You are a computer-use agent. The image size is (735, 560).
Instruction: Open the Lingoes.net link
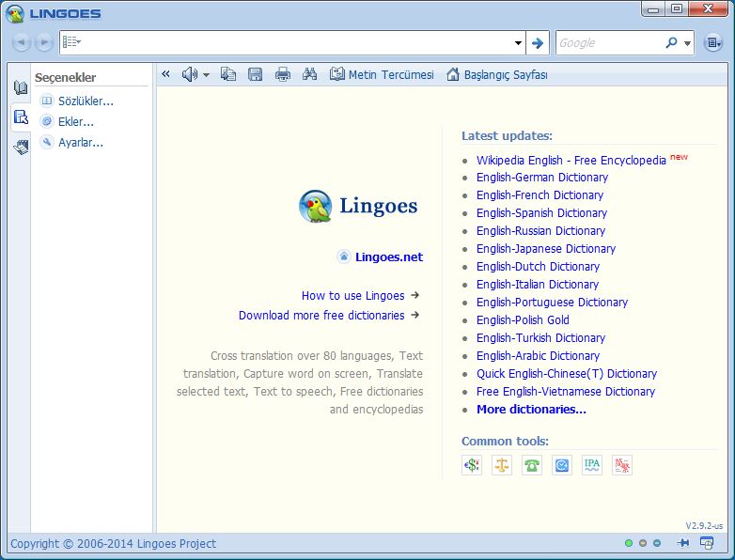point(389,257)
